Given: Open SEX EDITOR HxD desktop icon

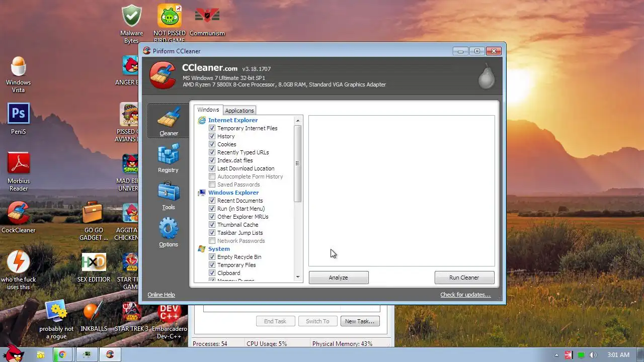Looking at the screenshot, I should tap(94, 267).
